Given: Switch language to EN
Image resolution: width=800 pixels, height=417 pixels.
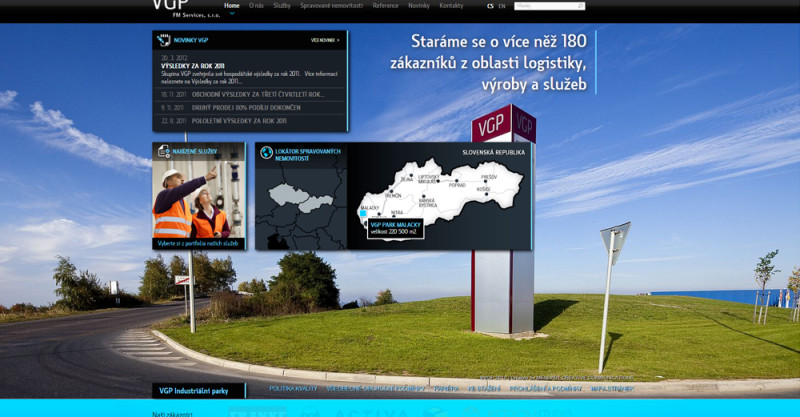Looking at the screenshot, I should click(502, 6).
